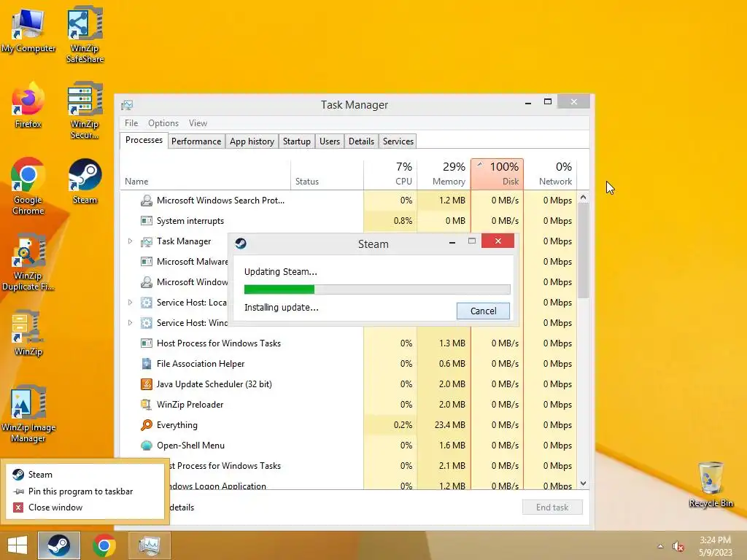
Task: Click Steam entry in the jump list
Action: pos(85,475)
